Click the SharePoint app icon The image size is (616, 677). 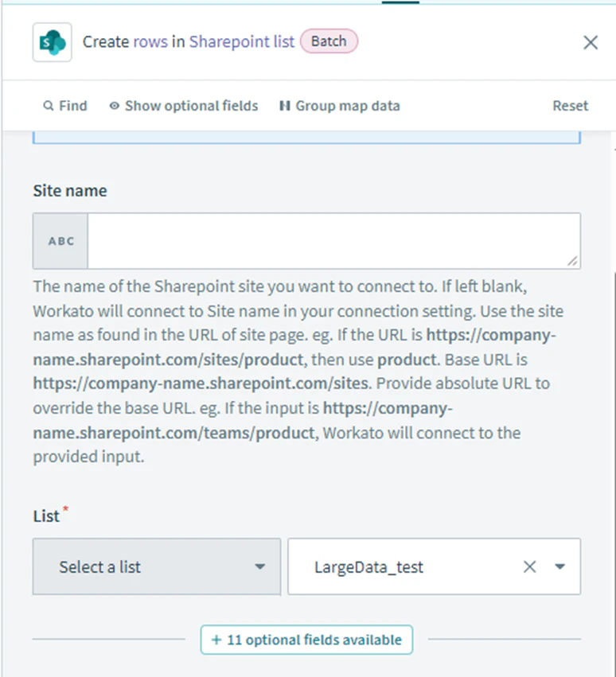[53, 42]
